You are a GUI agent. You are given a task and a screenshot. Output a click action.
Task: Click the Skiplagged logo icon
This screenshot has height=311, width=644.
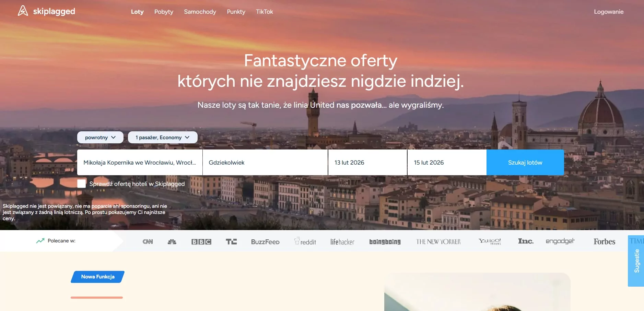coord(23,11)
